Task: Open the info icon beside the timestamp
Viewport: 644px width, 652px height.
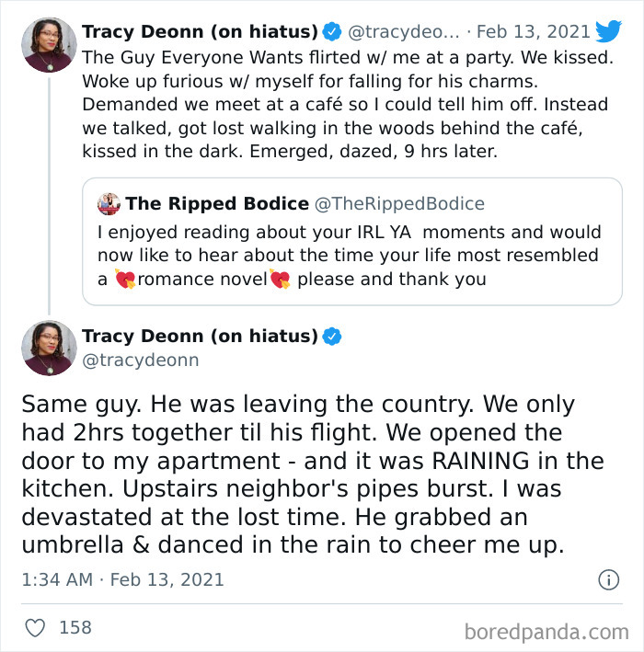Action: coord(608,580)
